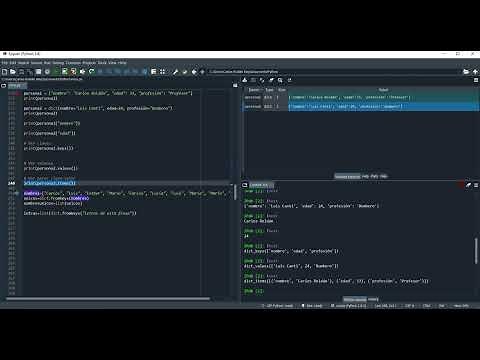
Task: Click the empty console input prompt
Action: point(254,291)
